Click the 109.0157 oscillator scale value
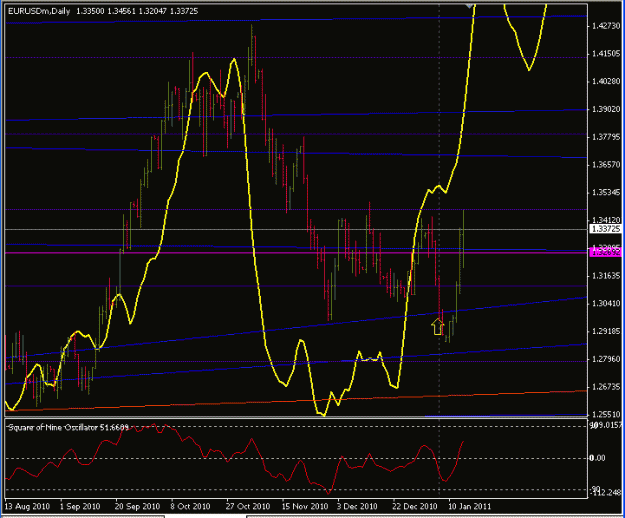Viewport: 625px width, 518px height. [x=606, y=425]
